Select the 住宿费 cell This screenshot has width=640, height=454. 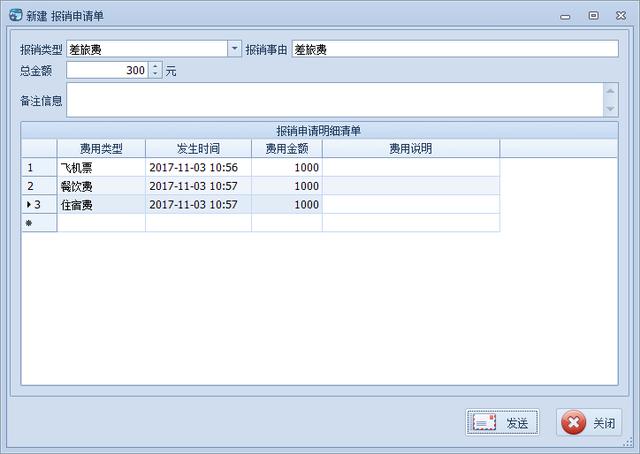click(x=101, y=204)
